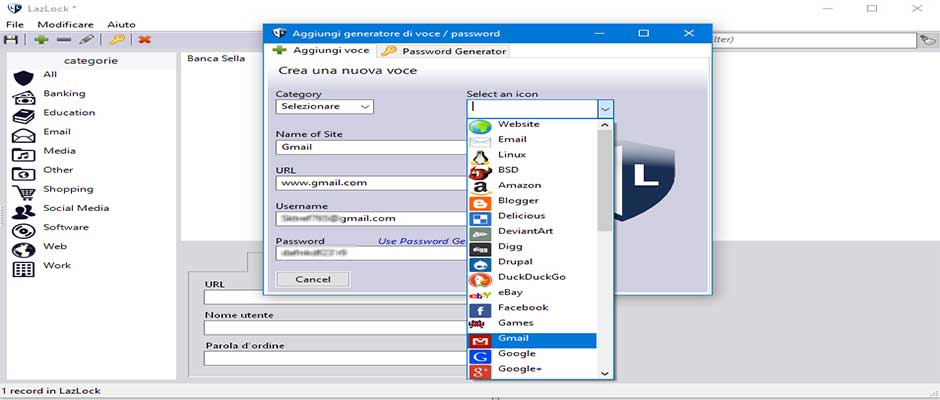Click the Cancel button
940x400 pixels.
(313, 279)
